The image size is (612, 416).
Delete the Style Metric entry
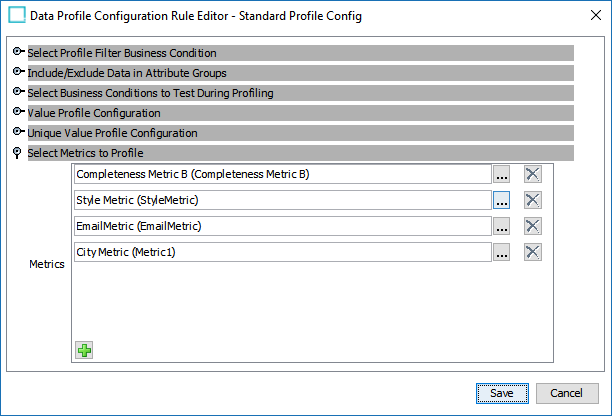pyautogui.click(x=532, y=200)
